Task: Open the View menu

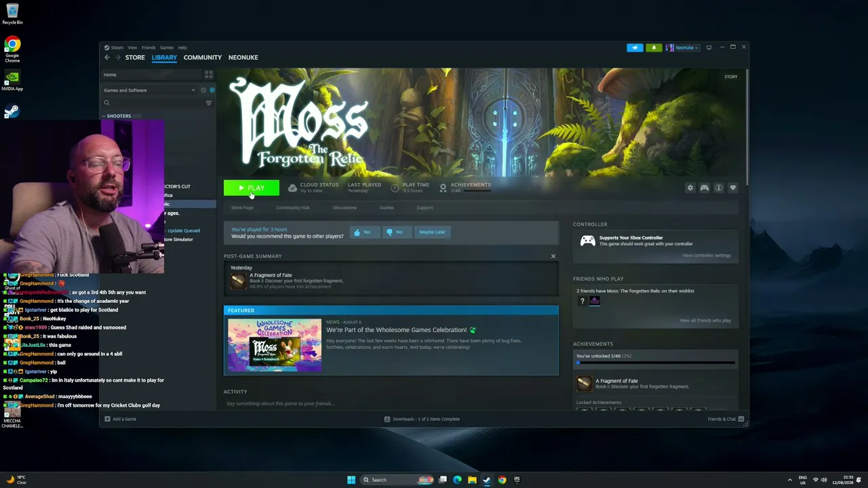Action: pyautogui.click(x=132, y=47)
